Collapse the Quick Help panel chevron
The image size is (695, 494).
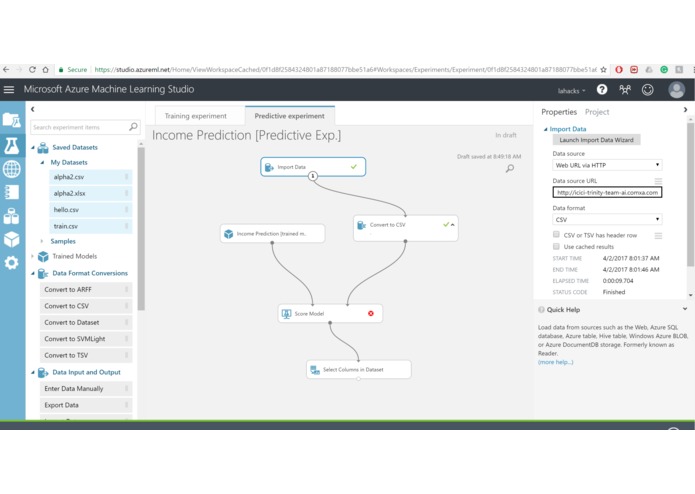(685, 309)
